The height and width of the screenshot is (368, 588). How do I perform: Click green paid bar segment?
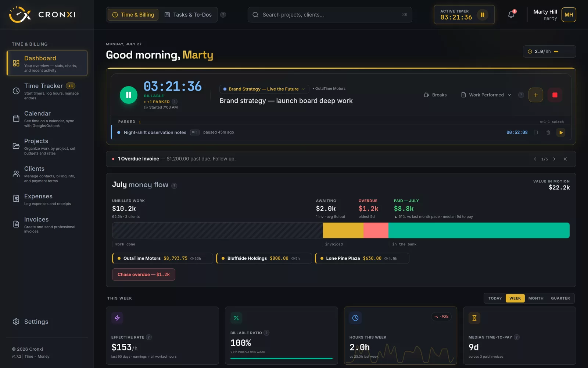click(479, 230)
